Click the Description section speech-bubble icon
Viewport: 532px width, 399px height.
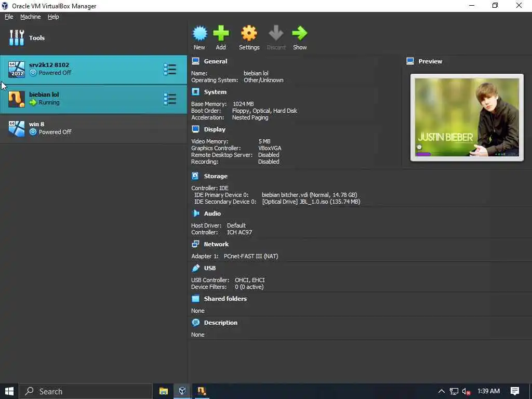[x=195, y=323]
